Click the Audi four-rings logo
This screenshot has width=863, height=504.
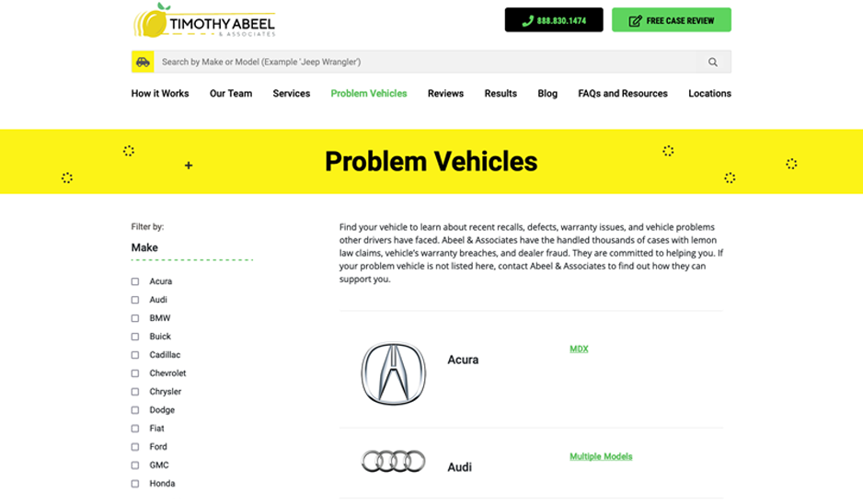tap(394, 461)
